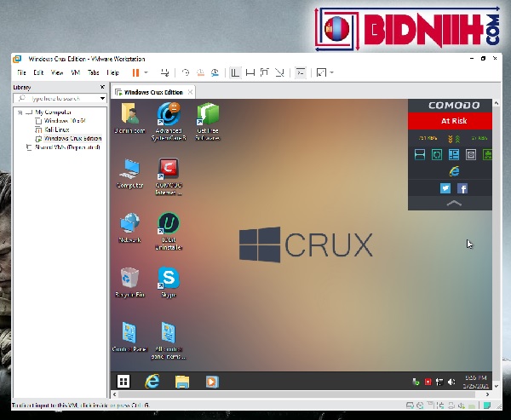Screen dimensions: 511x420
Task: Launch COMODO Internet Security desktop shortcut
Action: pos(169,176)
